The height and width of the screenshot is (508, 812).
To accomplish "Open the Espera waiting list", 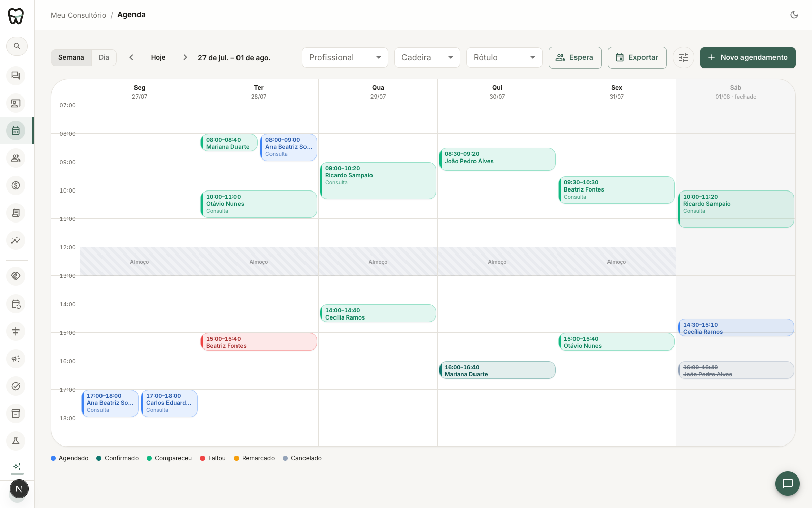I will 575,57.
